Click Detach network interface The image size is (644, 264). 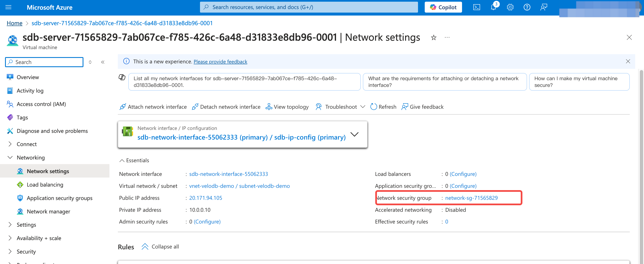pos(226,107)
